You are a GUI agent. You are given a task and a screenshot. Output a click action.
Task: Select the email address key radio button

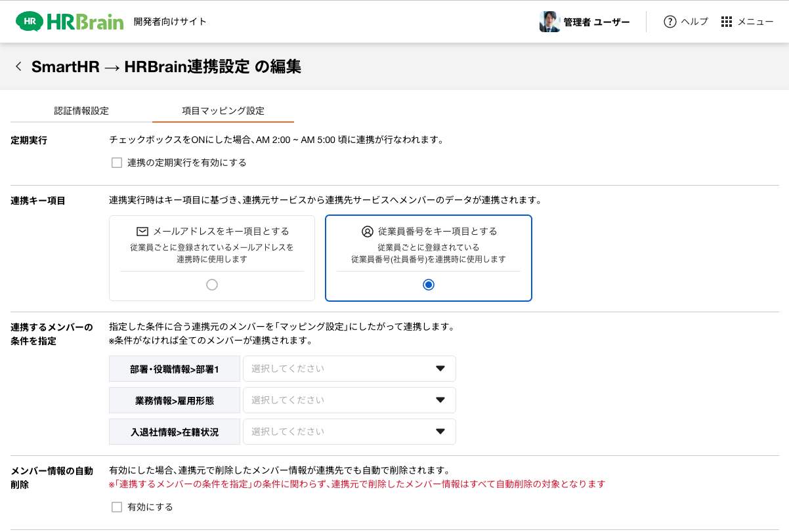coord(211,285)
